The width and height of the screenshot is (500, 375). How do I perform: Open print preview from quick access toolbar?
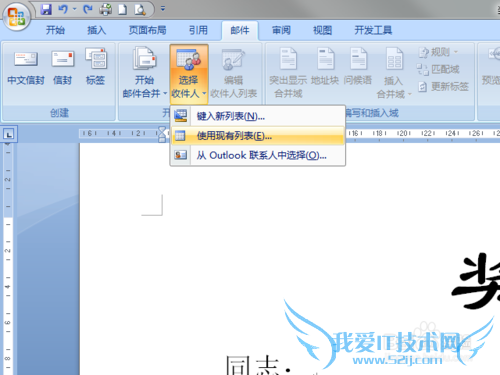pyautogui.click(x=140, y=9)
